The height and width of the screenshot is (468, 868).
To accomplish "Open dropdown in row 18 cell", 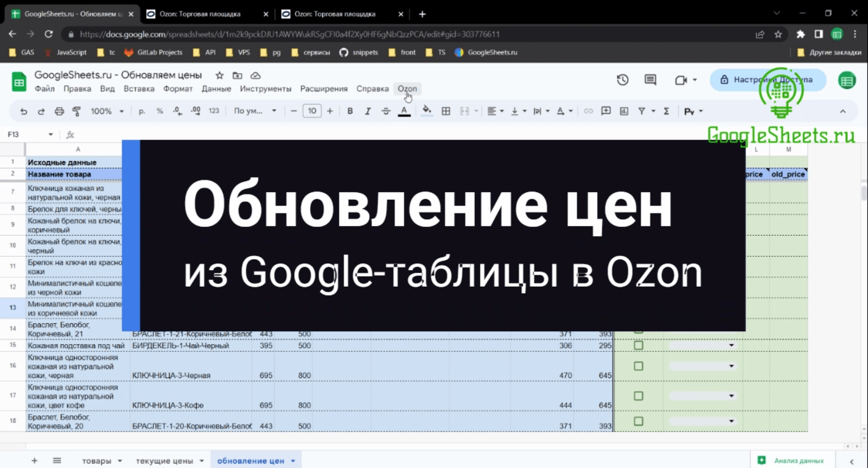I will 731,421.
